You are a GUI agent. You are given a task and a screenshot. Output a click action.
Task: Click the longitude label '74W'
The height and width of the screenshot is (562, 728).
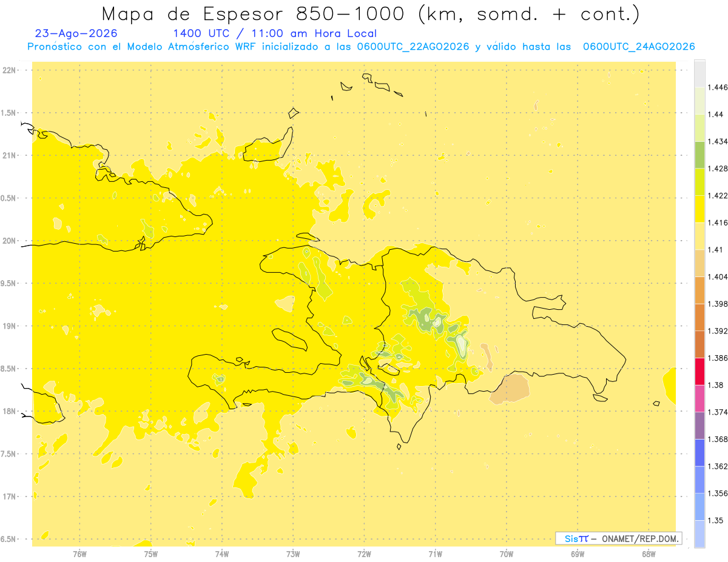tap(222, 554)
